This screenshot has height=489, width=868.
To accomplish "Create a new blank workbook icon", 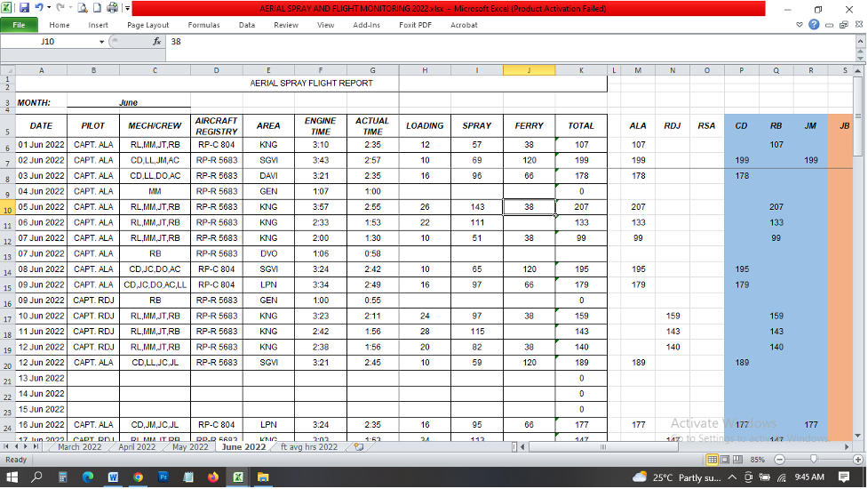I will coord(97,8).
